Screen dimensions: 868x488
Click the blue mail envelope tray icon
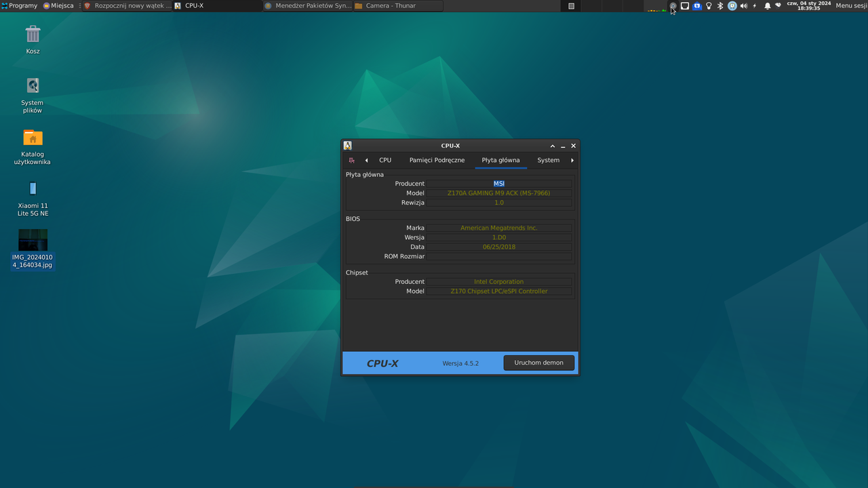696,5
